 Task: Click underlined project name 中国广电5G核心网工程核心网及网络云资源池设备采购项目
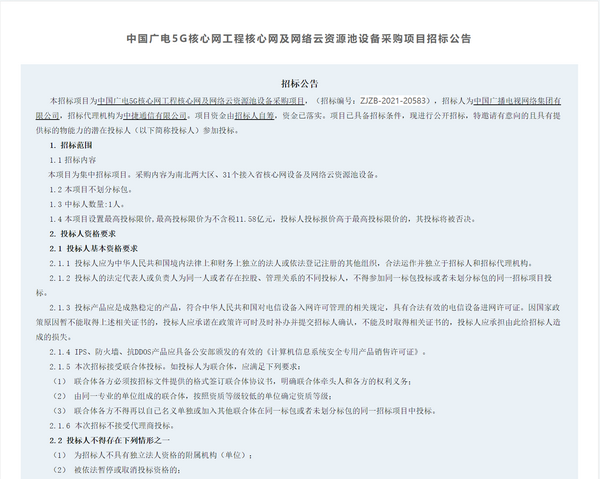tap(201, 101)
